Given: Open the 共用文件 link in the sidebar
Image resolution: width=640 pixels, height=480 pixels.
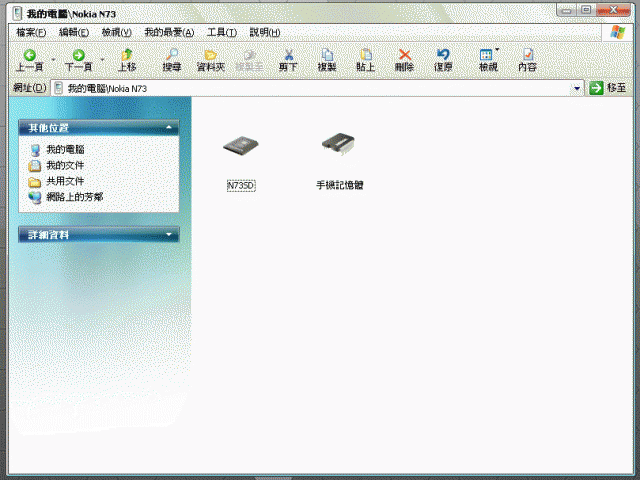Looking at the screenshot, I should pyautogui.click(x=65, y=181).
